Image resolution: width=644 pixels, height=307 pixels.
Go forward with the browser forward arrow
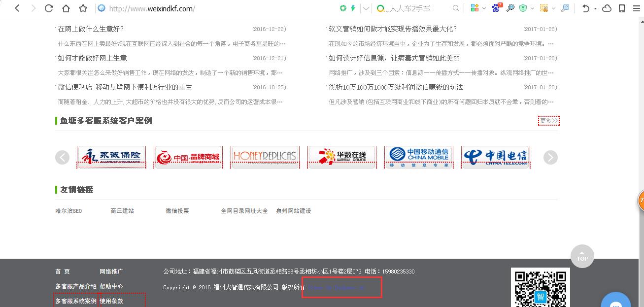(x=33, y=8)
